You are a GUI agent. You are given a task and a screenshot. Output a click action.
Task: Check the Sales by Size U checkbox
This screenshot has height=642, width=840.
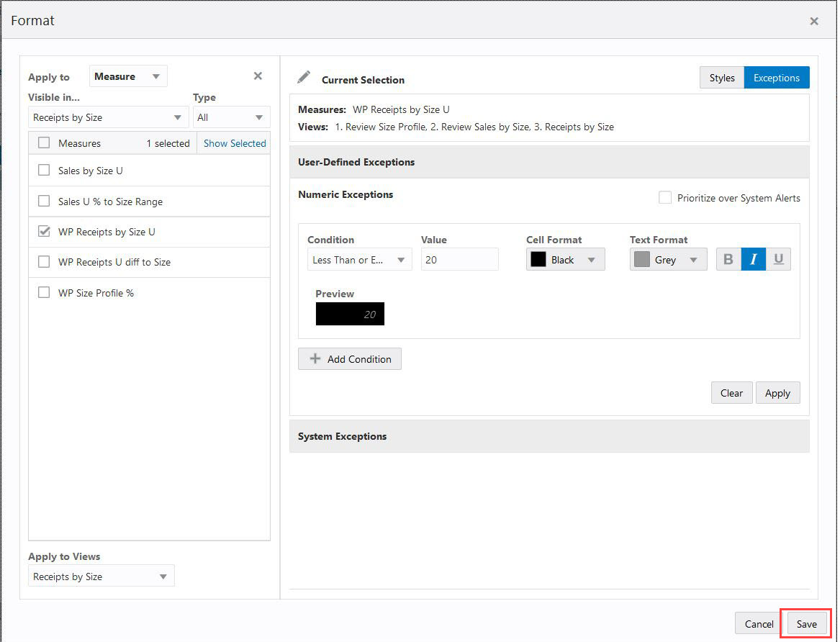click(x=44, y=171)
